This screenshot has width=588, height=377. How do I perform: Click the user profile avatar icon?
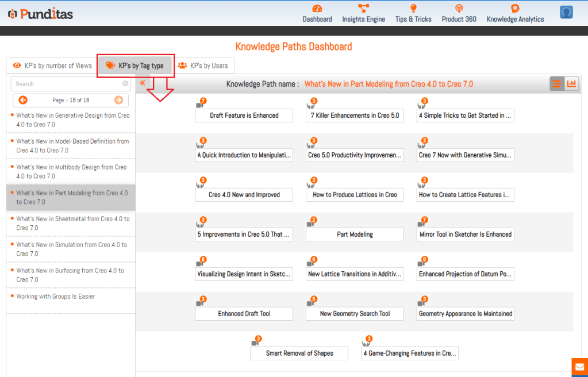coord(566,12)
